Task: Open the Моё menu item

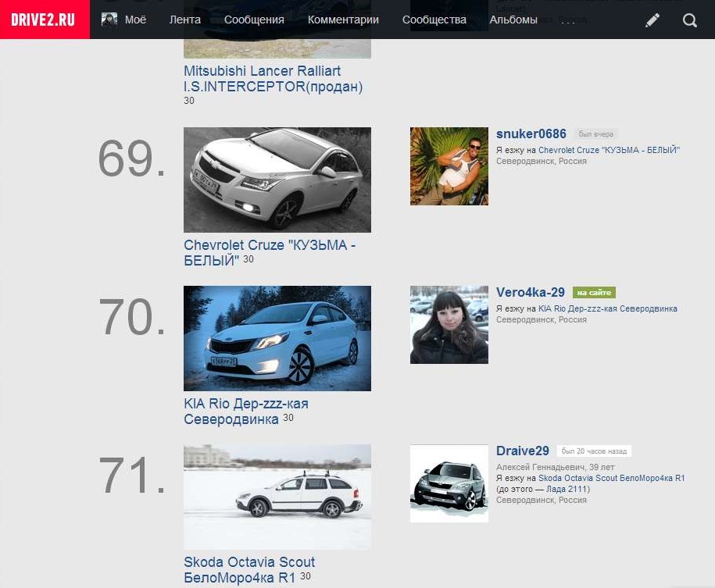Action: (x=135, y=20)
